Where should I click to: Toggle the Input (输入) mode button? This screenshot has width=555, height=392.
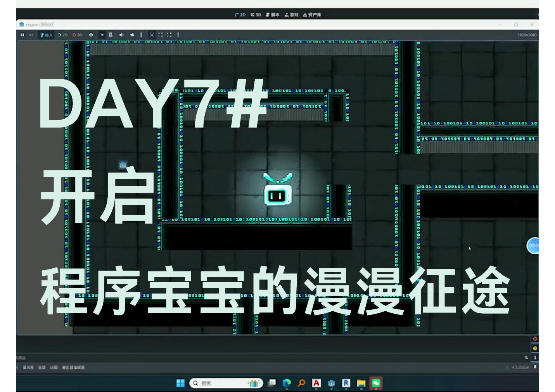coord(46,35)
